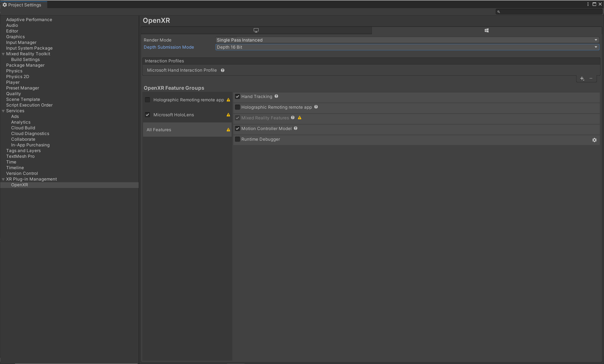The image size is (604, 364).
Task: Collapse the Services tree node
Action: [x=3, y=111]
